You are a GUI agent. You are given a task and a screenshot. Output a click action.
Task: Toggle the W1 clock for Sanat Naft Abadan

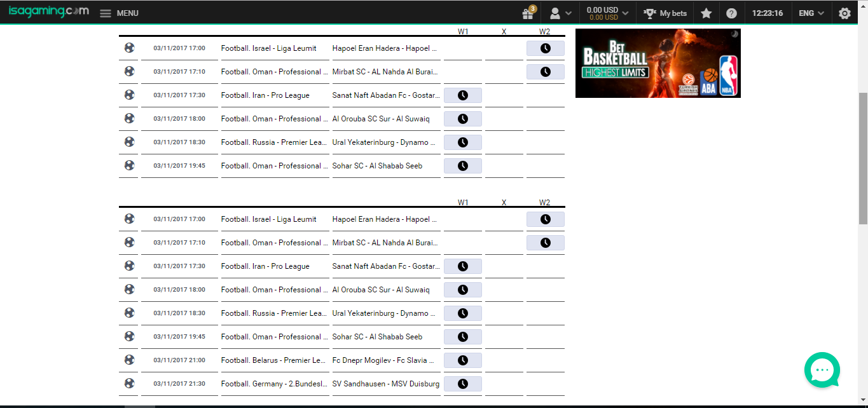pos(462,95)
